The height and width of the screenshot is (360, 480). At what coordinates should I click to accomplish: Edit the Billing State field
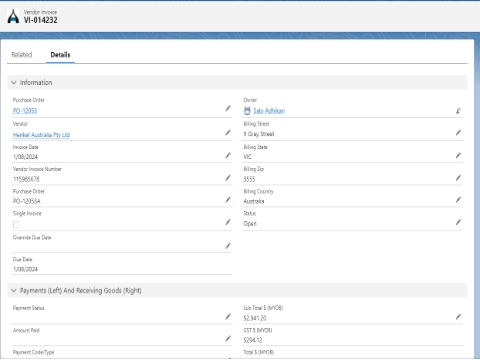[x=459, y=155]
